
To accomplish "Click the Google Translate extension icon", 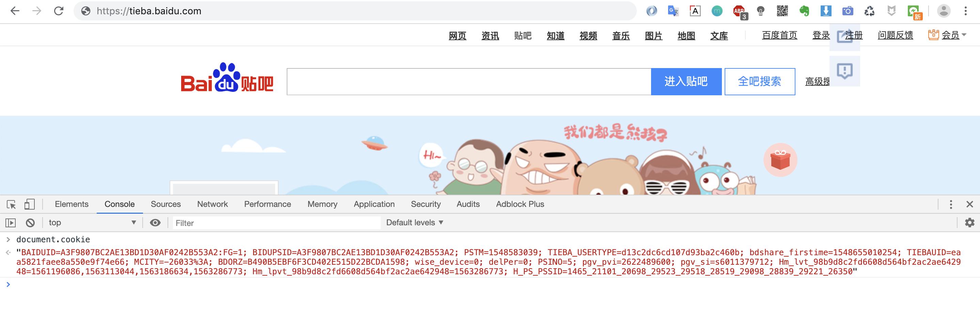I will coord(673,11).
